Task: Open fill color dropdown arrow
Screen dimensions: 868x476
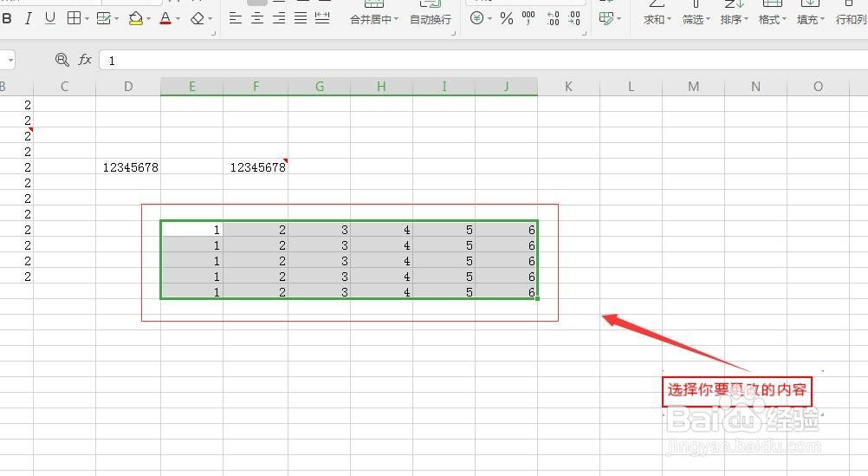Action: tap(148, 19)
